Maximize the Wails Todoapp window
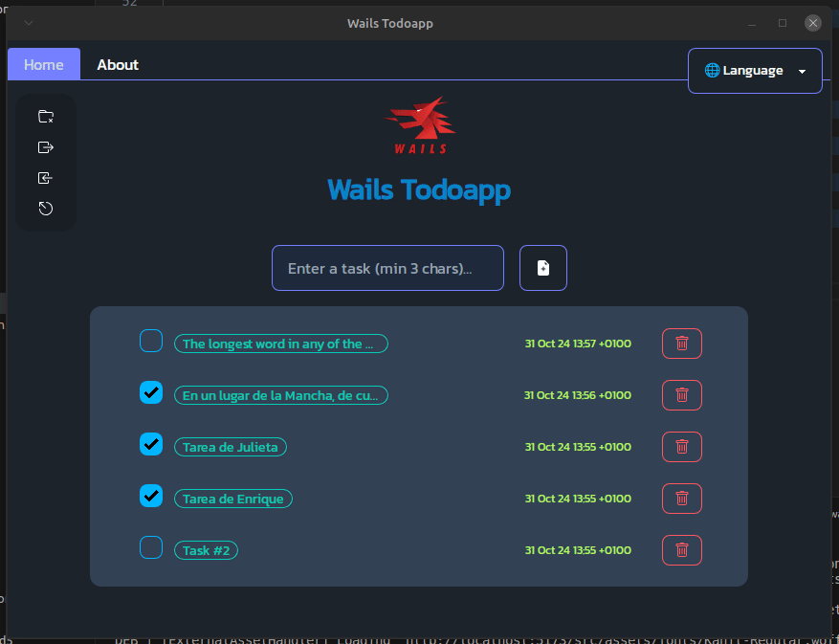Image resolution: width=839 pixels, height=644 pixels. [783, 23]
